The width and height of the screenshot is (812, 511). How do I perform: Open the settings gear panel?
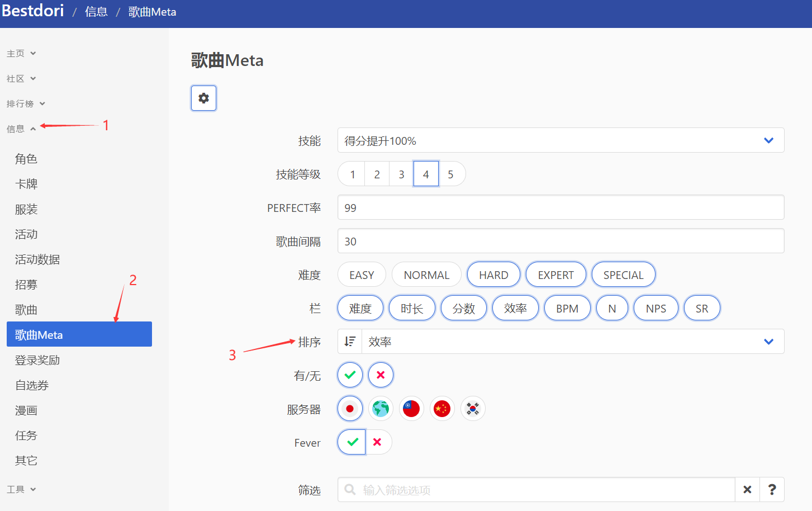[x=203, y=98]
